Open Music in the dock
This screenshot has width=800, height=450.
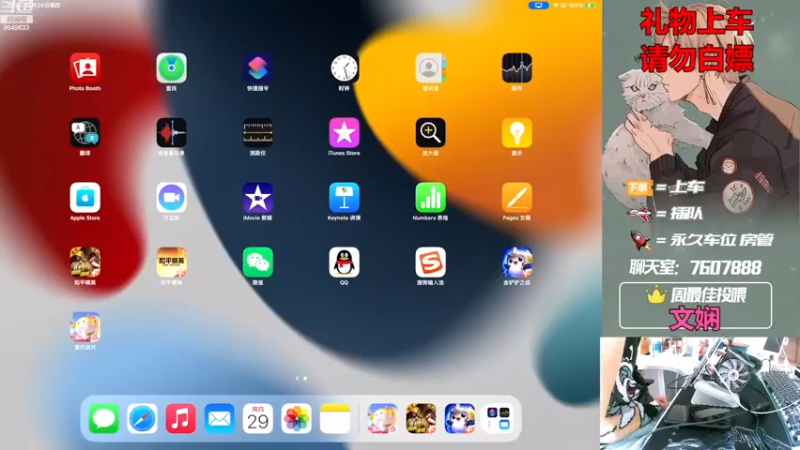pos(181,418)
